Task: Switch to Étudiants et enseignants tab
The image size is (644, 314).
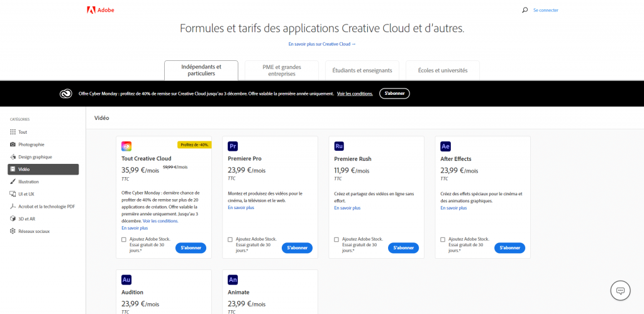Action: click(x=362, y=70)
